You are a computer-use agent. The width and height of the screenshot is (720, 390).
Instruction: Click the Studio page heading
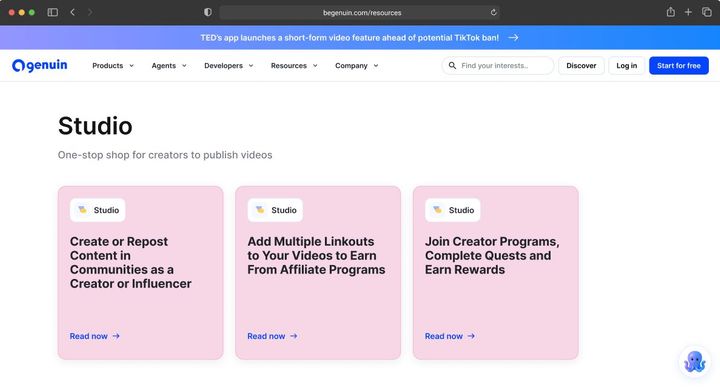coord(95,126)
